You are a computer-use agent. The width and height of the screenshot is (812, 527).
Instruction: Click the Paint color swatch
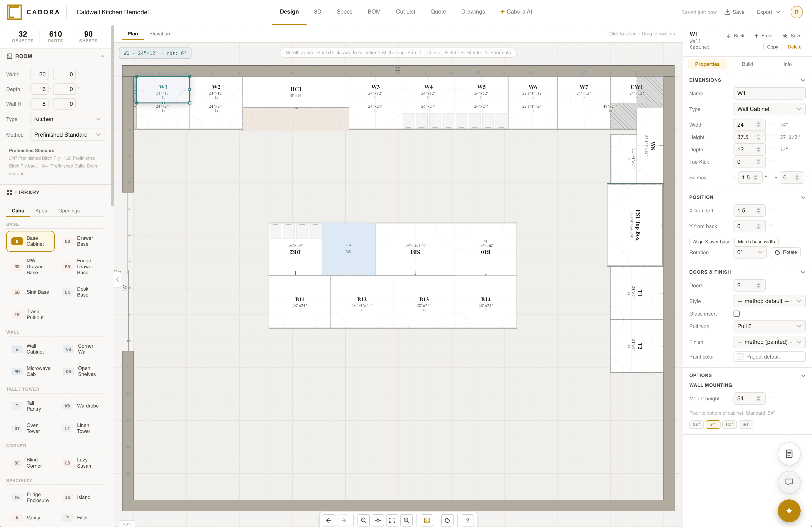(x=740, y=357)
